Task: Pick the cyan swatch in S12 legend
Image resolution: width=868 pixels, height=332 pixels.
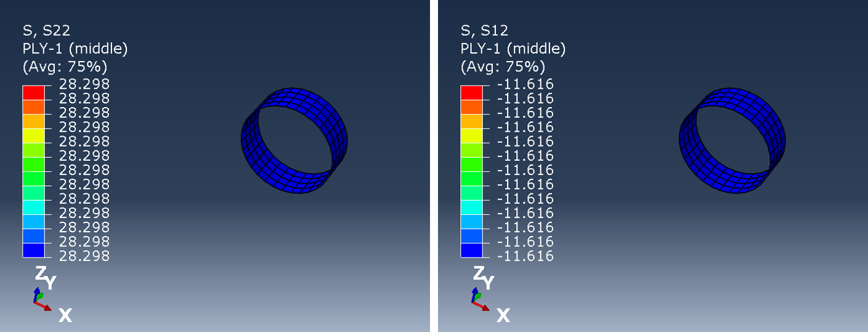Action: click(x=471, y=207)
